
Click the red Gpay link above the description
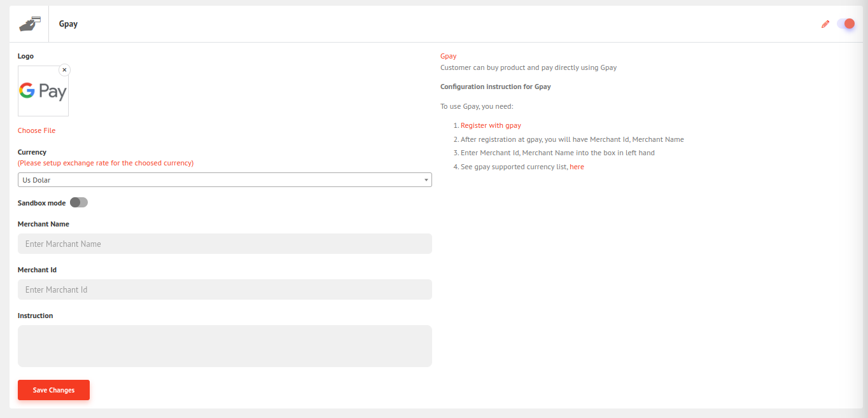(449, 56)
